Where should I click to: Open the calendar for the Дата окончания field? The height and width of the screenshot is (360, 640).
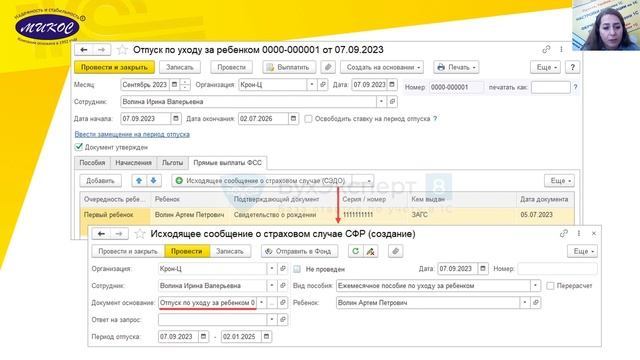(293, 119)
